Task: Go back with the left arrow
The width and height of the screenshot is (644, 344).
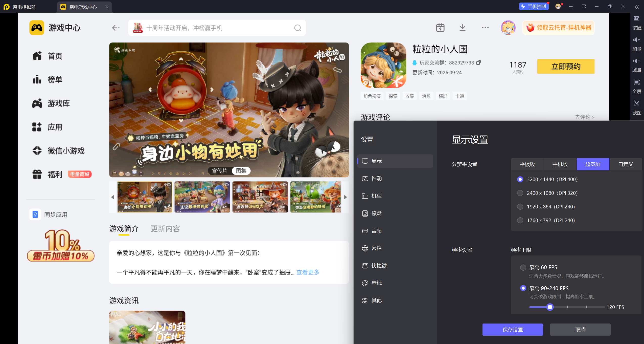Action: coord(116,28)
